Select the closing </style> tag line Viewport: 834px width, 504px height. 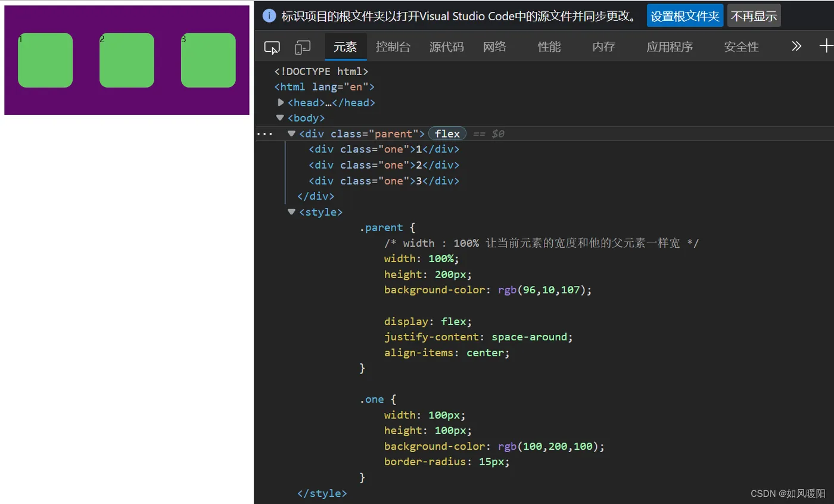tap(322, 493)
